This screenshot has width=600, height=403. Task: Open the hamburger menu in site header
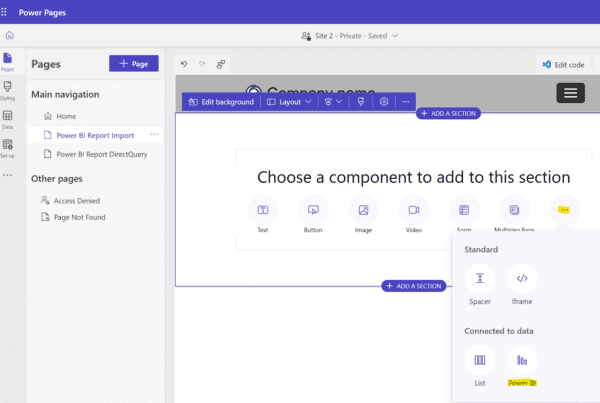(570, 93)
